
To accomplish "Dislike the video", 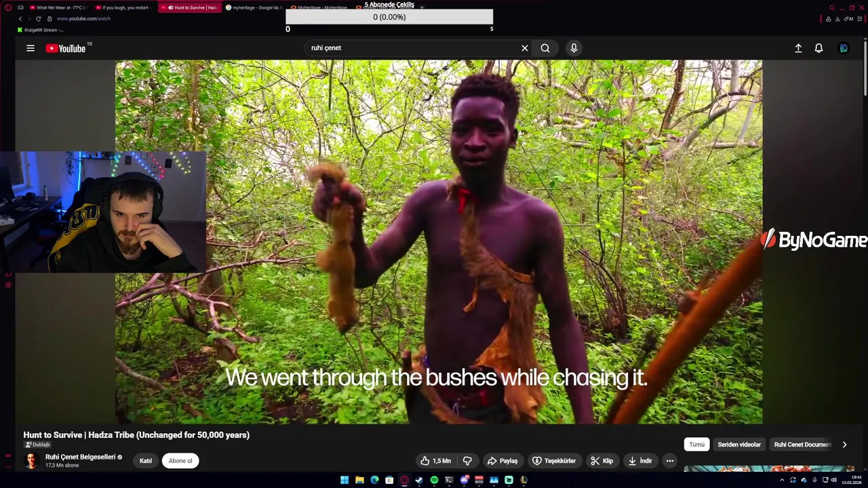I will coord(467,461).
